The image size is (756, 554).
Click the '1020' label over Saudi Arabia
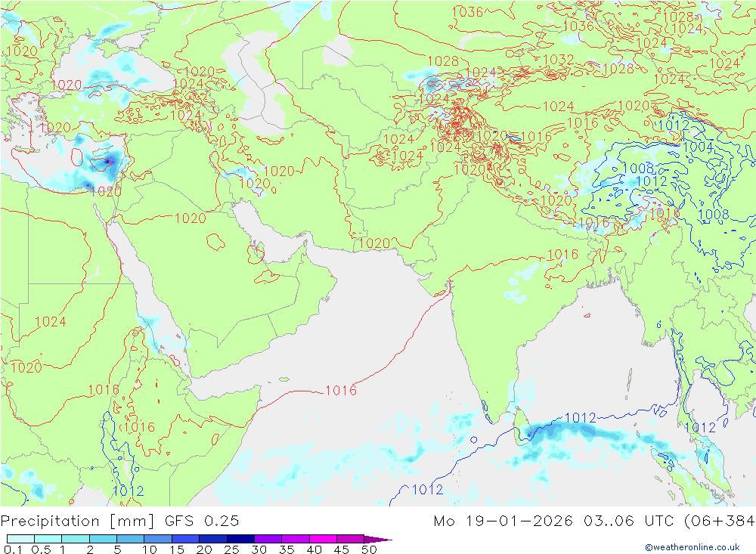coord(190,218)
